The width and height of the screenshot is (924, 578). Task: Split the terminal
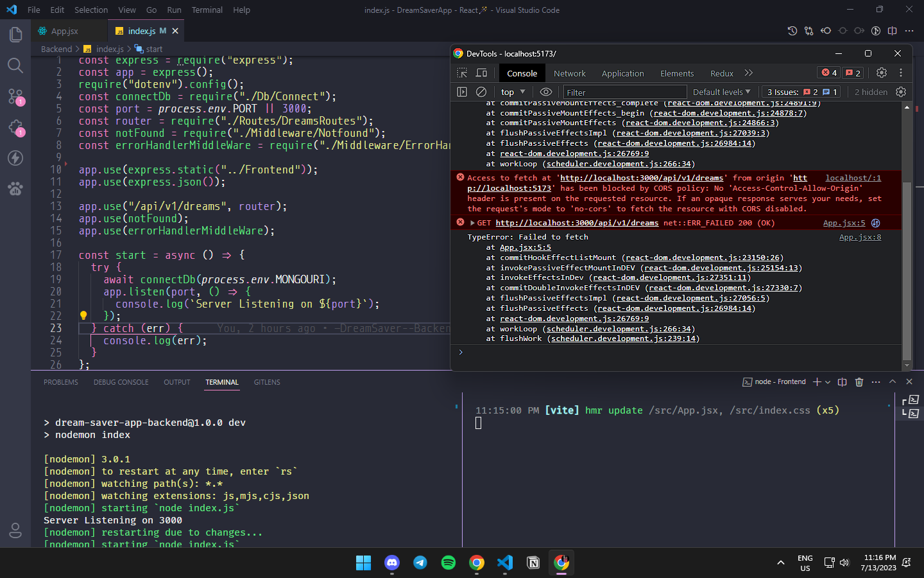pos(842,381)
